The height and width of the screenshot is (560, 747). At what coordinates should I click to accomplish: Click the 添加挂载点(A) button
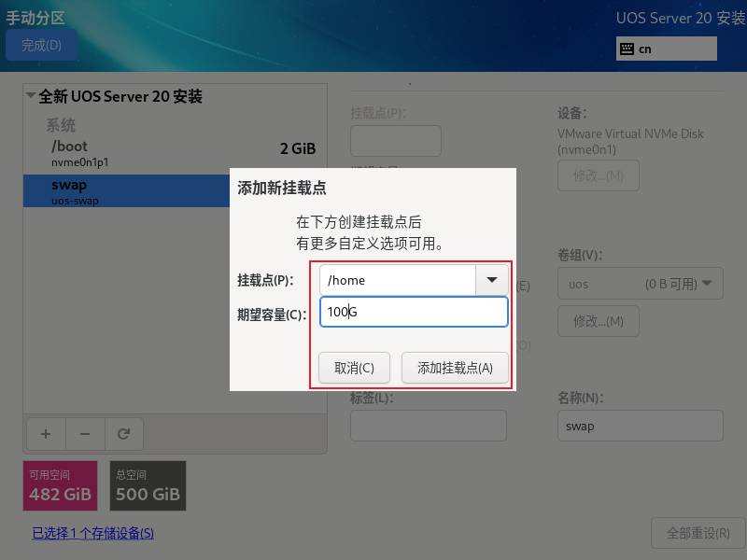455,368
